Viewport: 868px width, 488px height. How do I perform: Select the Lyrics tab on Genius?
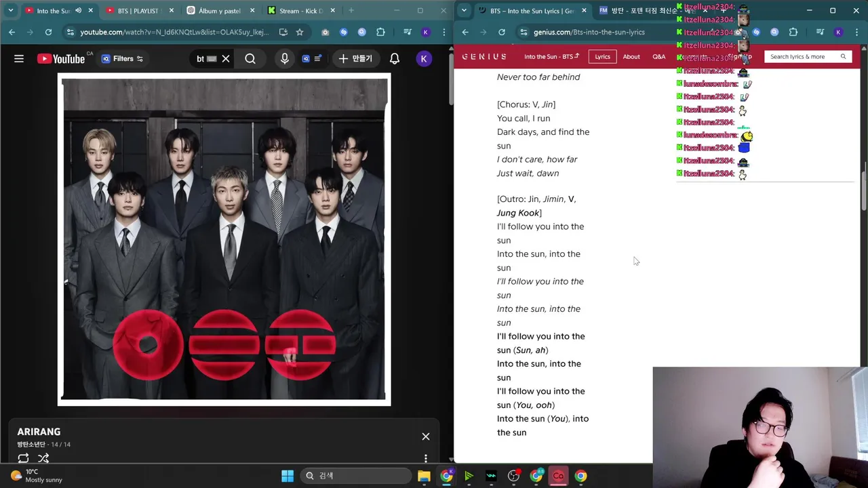coord(602,57)
